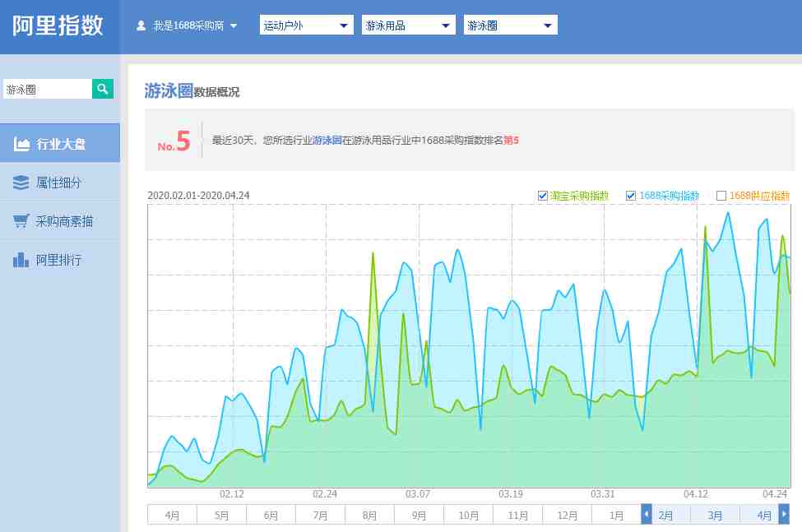The image size is (802, 532).
Task: Click the 02.12 axis label
Action: click(x=232, y=493)
